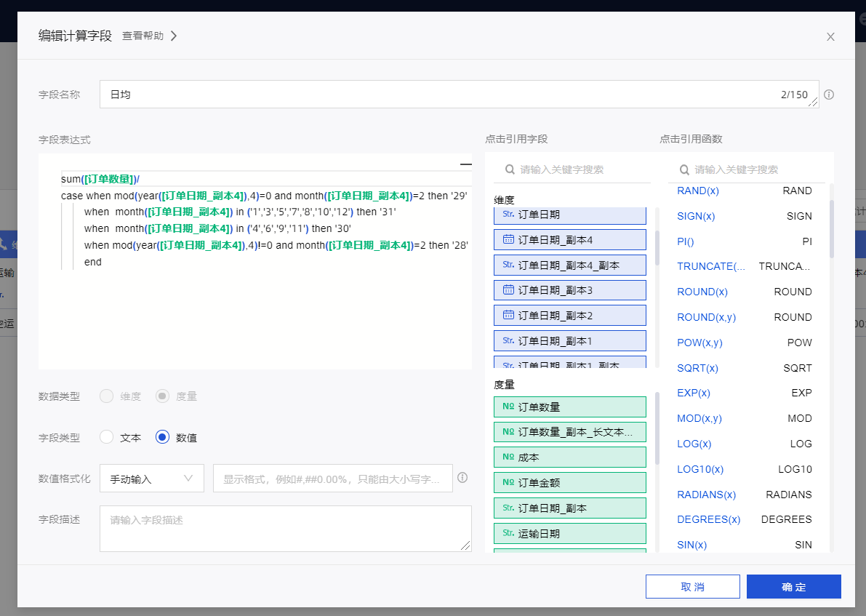Screen dimensions: 866x616
Task: Collapse expression editor with the minus icon
Action: [x=465, y=165]
